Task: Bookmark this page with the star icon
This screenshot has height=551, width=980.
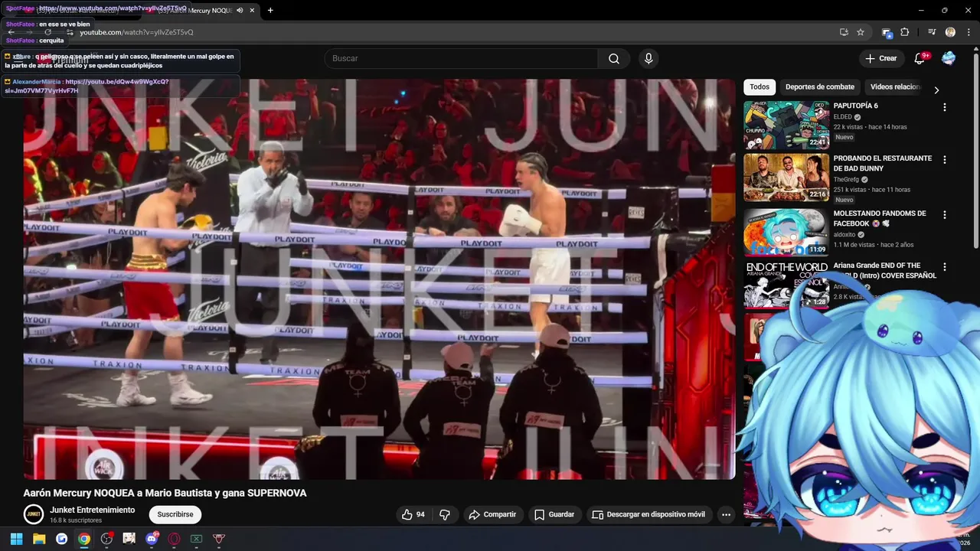Action: pyautogui.click(x=861, y=32)
